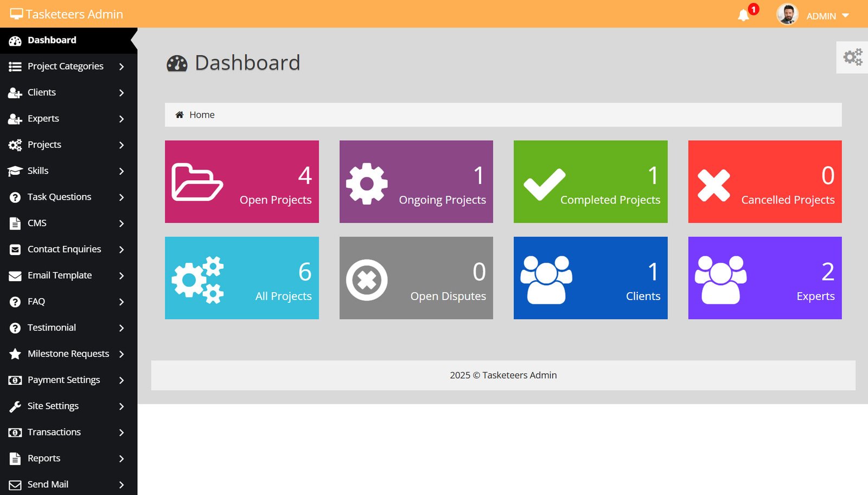The height and width of the screenshot is (495, 868).
Task: Expand the Experts menu chevron
Action: pos(122,119)
